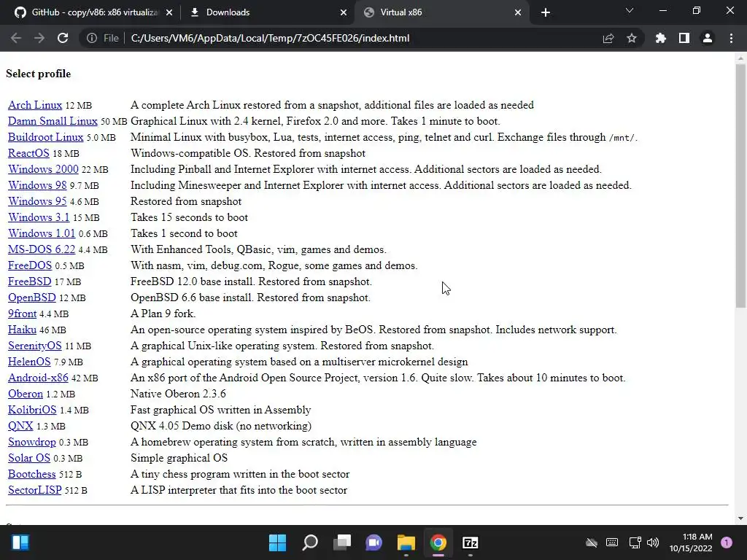The width and height of the screenshot is (747, 560).
Task: Open Chrome profile avatar menu
Action: point(708,38)
